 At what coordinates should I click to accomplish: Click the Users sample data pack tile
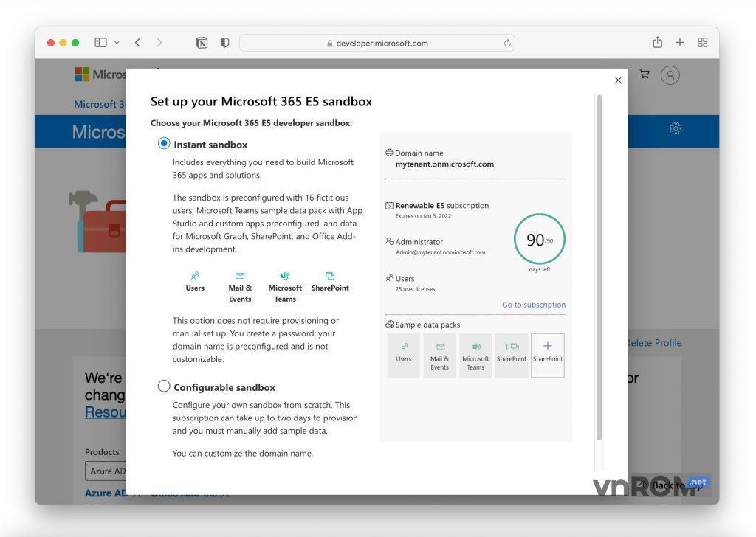pyautogui.click(x=404, y=355)
